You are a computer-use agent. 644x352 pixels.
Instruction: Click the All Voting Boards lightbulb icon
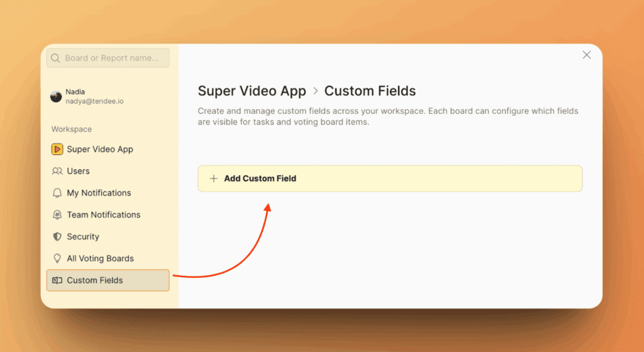[x=57, y=259]
